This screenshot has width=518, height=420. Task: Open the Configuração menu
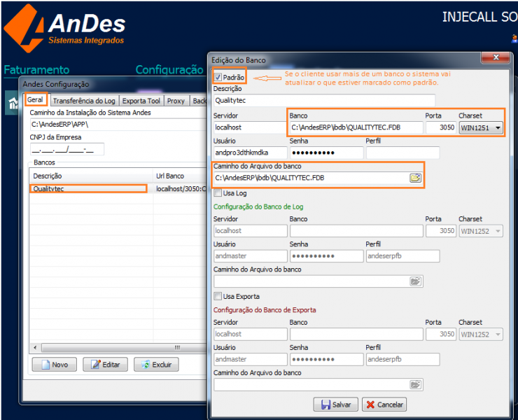click(169, 70)
